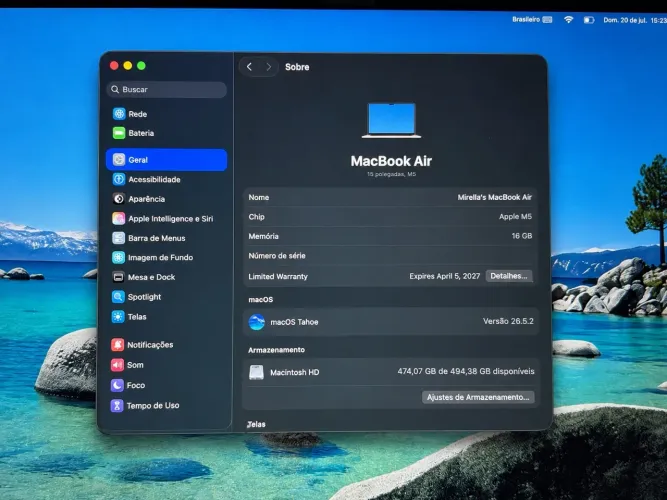Click the Número de série row label
667x500 pixels.
[x=277, y=256]
